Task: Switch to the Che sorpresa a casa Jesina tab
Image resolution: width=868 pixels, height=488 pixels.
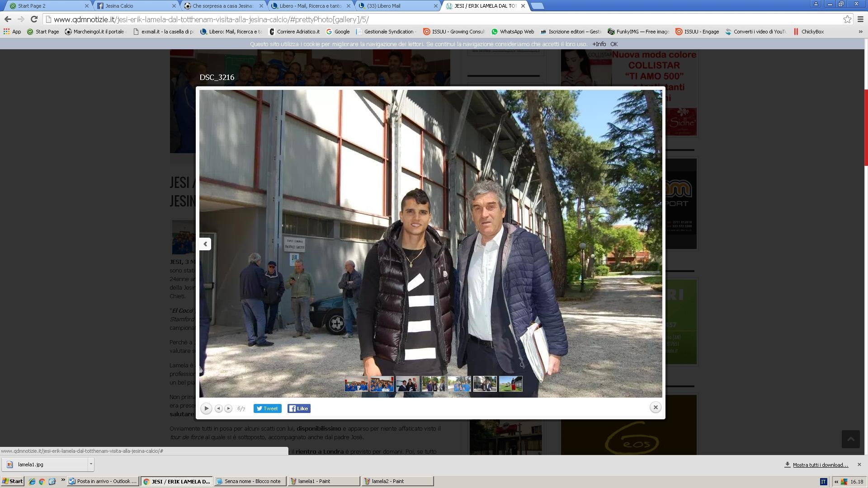Action: (223, 6)
